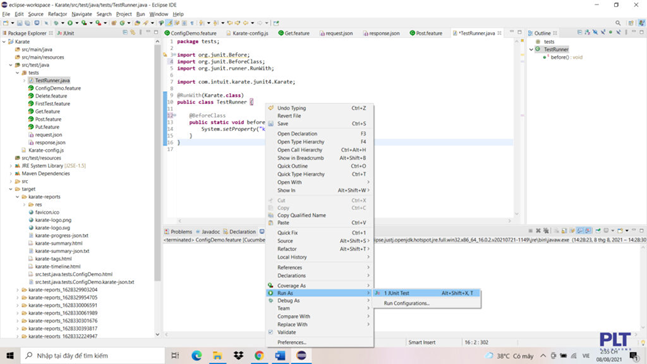The width and height of the screenshot is (647, 364).
Task: Click the green Run toolbar button
Action: point(70,23)
